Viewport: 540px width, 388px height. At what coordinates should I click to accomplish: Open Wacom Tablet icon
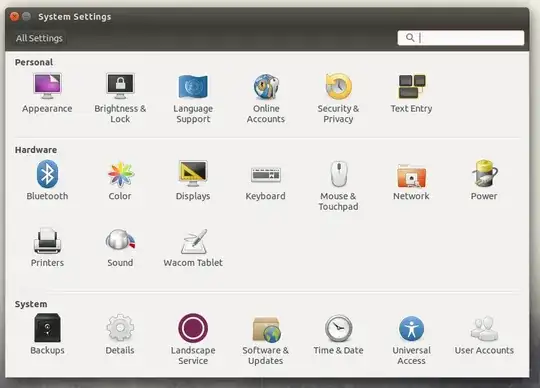point(194,241)
